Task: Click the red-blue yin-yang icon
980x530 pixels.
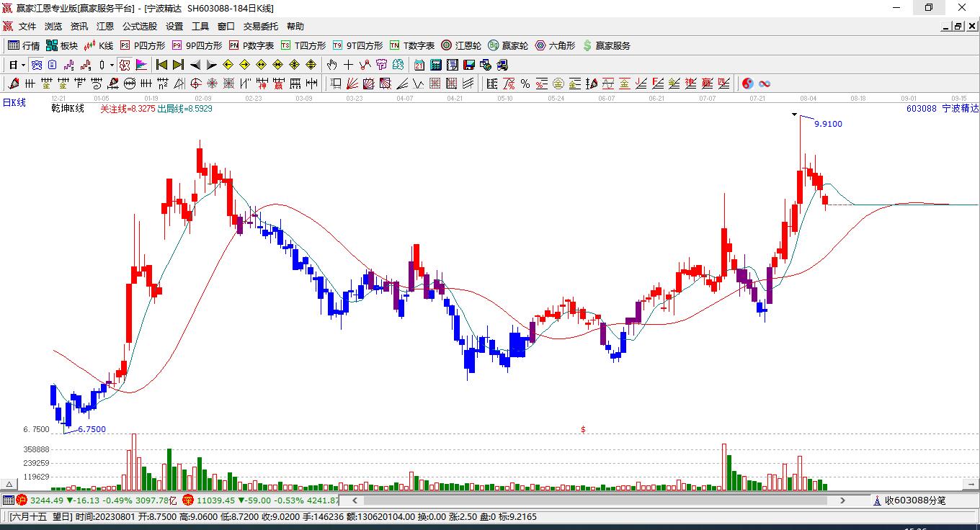Action: coord(748,84)
